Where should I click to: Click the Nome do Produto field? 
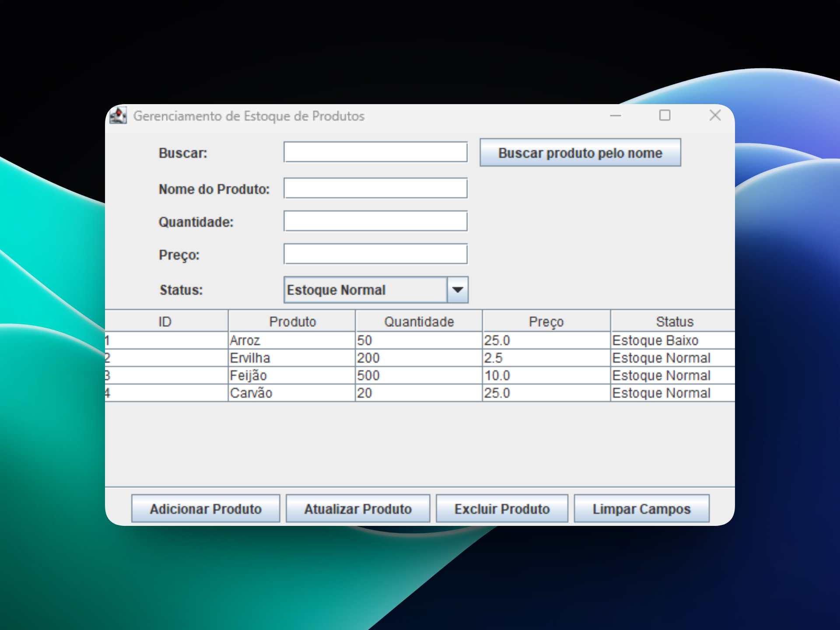375,188
